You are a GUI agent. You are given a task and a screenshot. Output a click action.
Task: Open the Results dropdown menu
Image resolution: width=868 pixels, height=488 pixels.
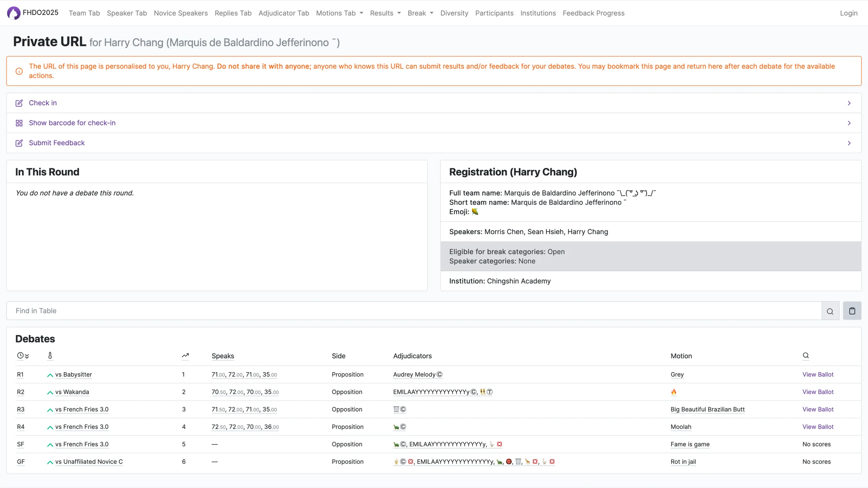[x=385, y=13]
